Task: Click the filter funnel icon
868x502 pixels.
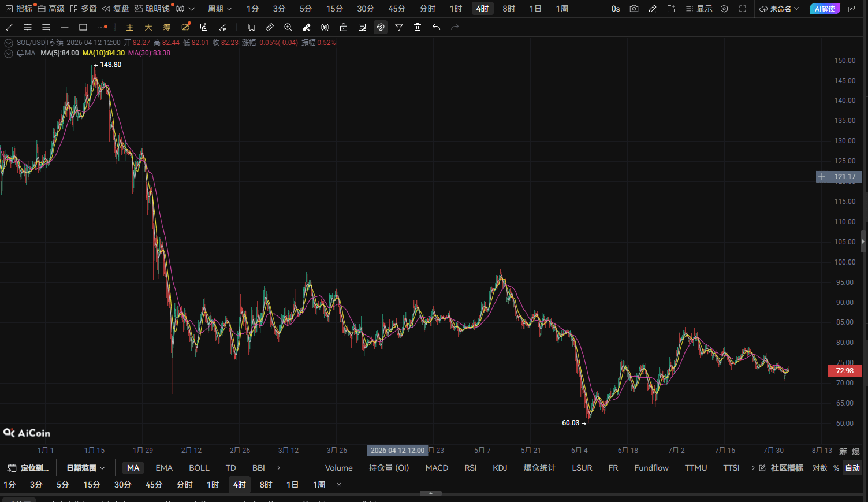Action: tap(399, 27)
